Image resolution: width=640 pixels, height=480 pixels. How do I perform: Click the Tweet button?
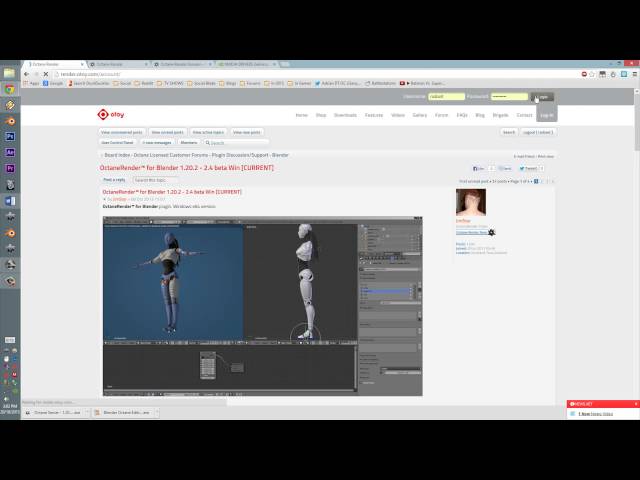pos(528,168)
